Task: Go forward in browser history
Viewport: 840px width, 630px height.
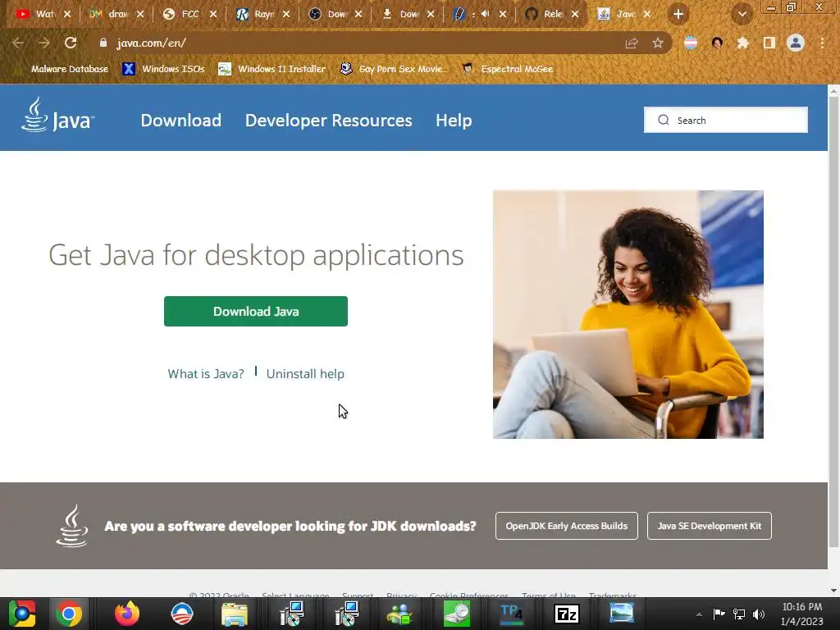Action: [44, 43]
